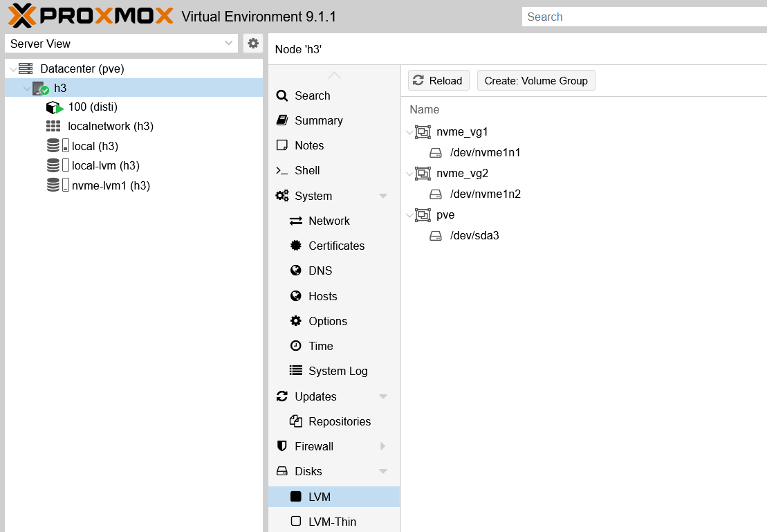Image resolution: width=767 pixels, height=532 pixels.
Task: Collapse the Updates submenu arrow
Action: tap(383, 396)
